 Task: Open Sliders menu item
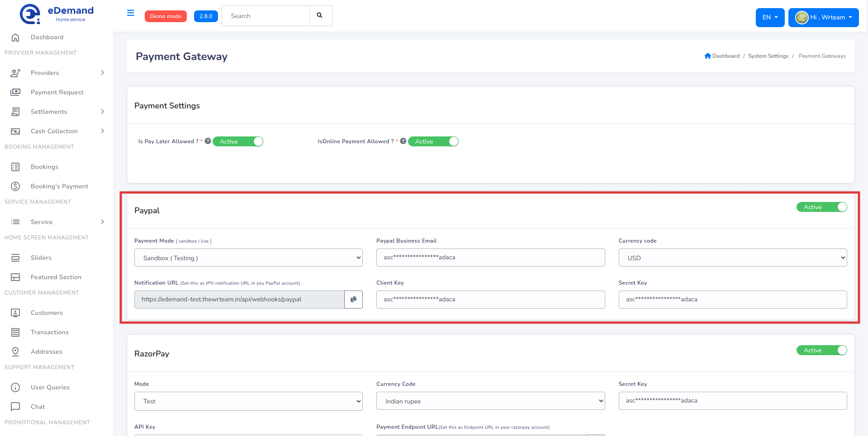coord(41,258)
